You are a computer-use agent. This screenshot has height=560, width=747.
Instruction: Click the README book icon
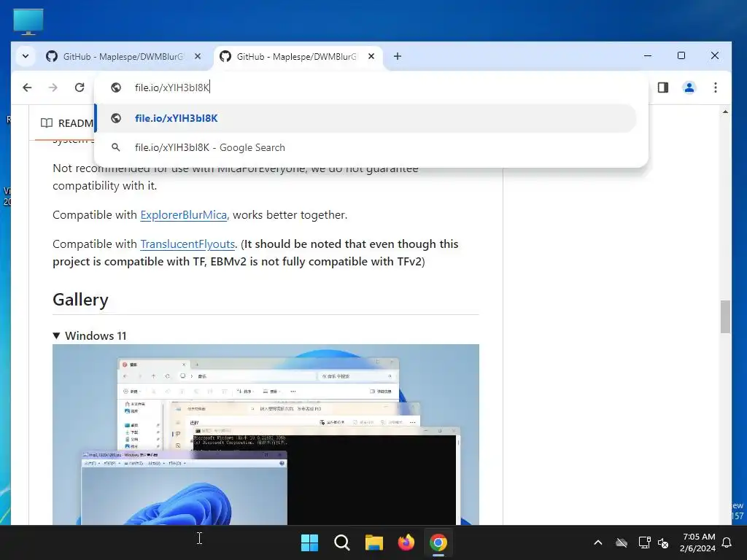click(x=47, y=123)
